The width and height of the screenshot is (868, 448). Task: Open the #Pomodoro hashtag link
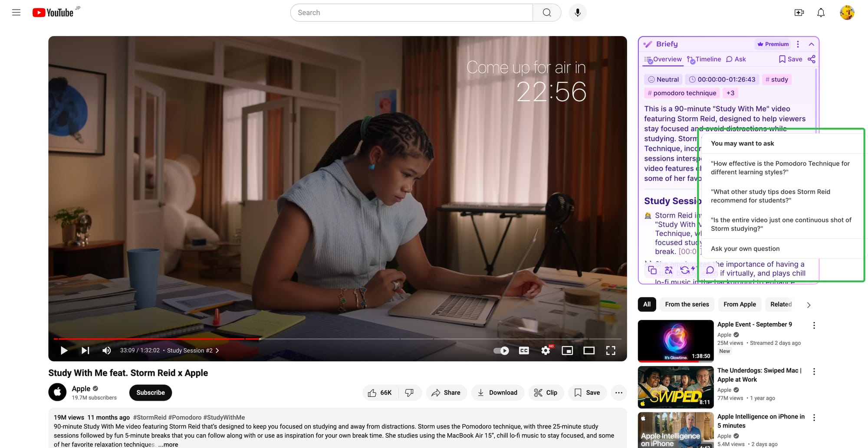pos(185,418)
